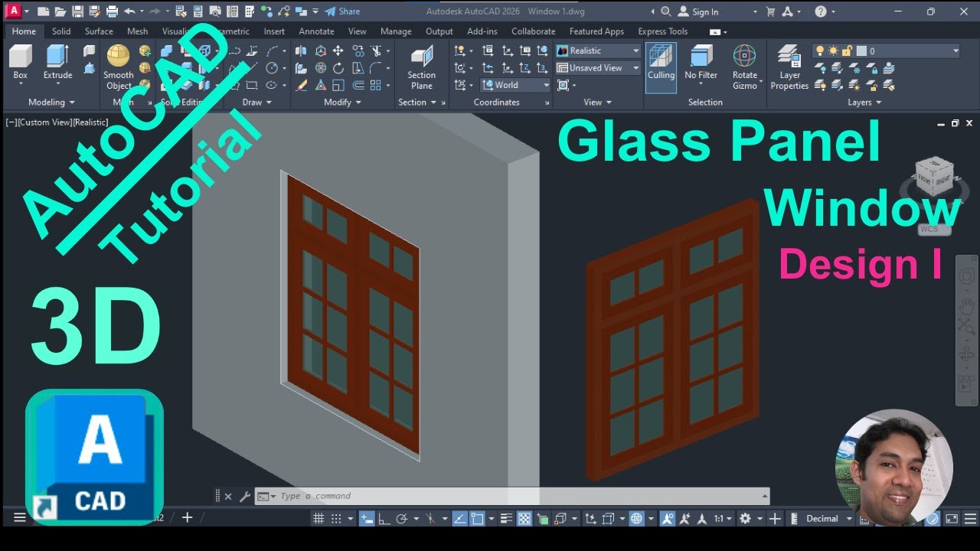This screenshot has width=980, height=551.
Task: Toggle lineweight display in status bar
Action: (x=506, y=519)
